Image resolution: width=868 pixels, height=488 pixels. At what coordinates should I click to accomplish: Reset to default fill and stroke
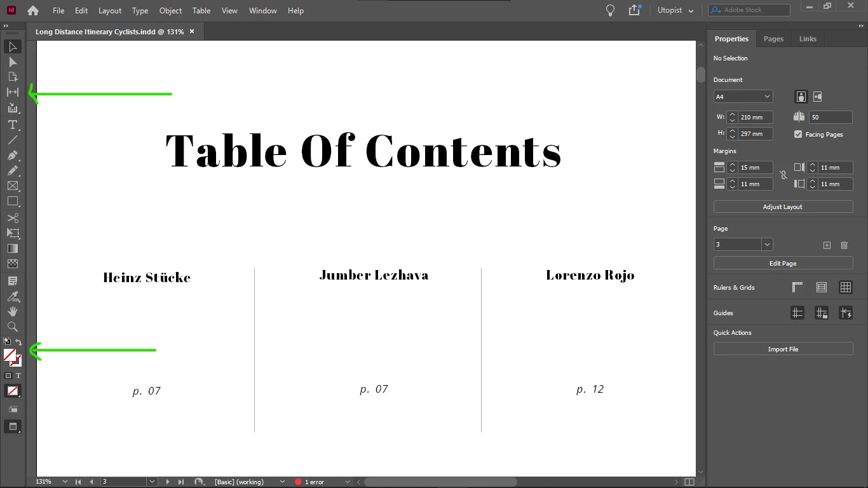pyautogui.click(x=7, y=342)
